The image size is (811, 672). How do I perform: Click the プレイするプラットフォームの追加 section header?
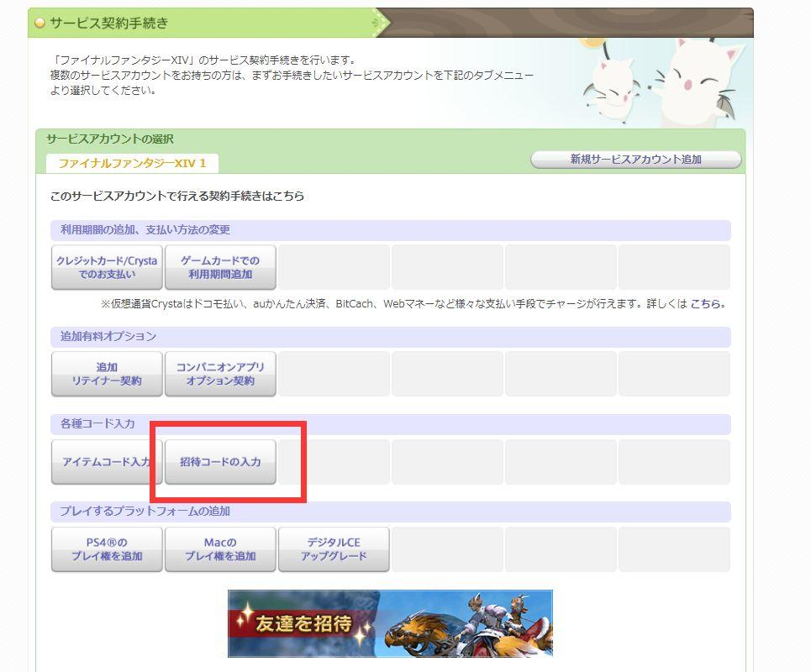(x=391, y=512)
